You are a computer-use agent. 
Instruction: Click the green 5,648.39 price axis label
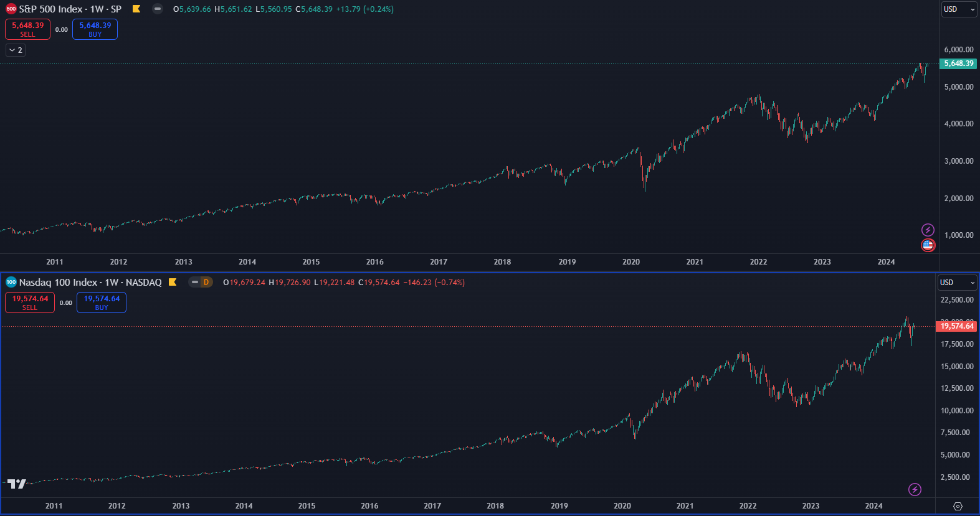click(958, 63)
